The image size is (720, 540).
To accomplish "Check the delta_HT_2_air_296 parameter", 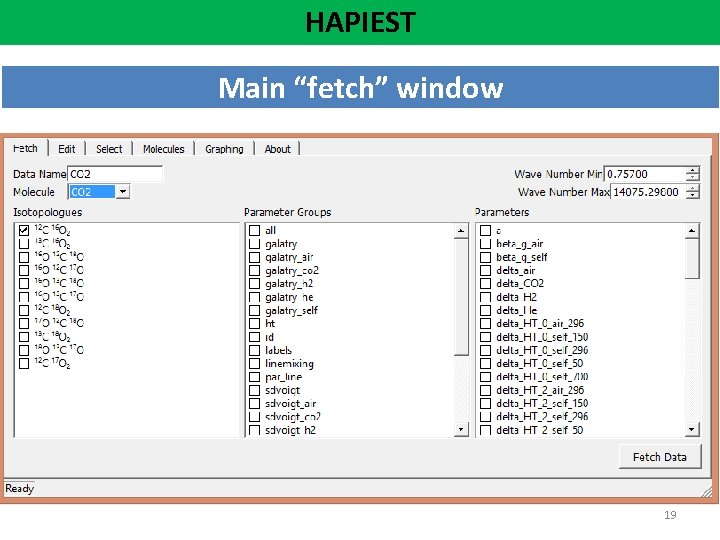I will coord(485,390).
